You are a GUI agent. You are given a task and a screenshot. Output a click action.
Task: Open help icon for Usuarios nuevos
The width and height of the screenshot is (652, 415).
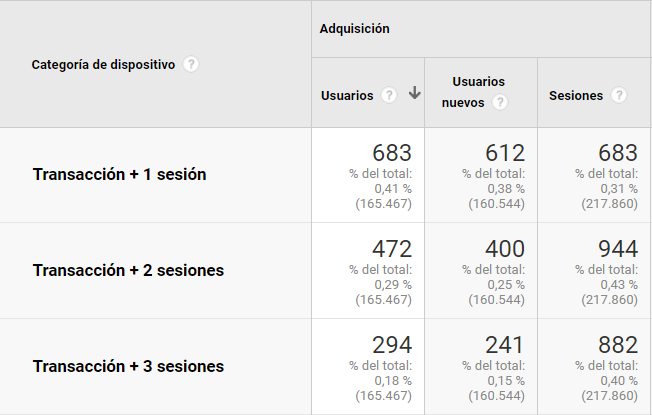pos(500,102)
